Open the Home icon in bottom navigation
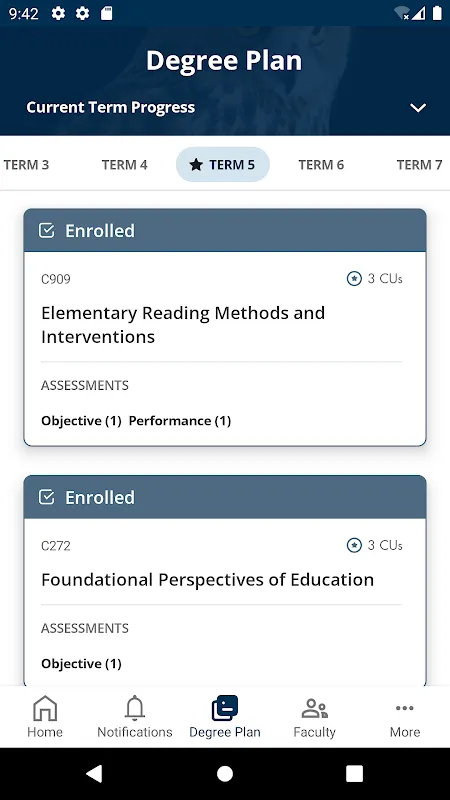This screenshot has width=450, height=800. (x=45, y=709)
